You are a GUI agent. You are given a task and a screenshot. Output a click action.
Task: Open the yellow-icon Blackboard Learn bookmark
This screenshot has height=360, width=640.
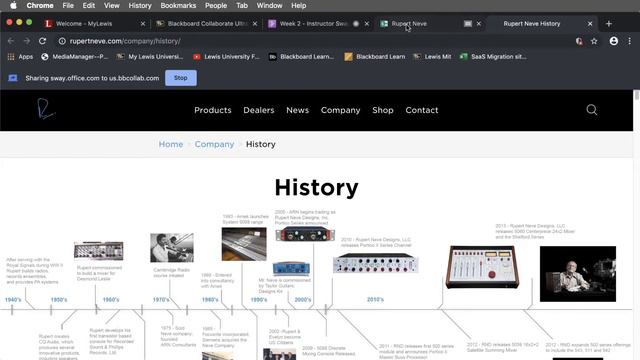(x=375, y=57)
